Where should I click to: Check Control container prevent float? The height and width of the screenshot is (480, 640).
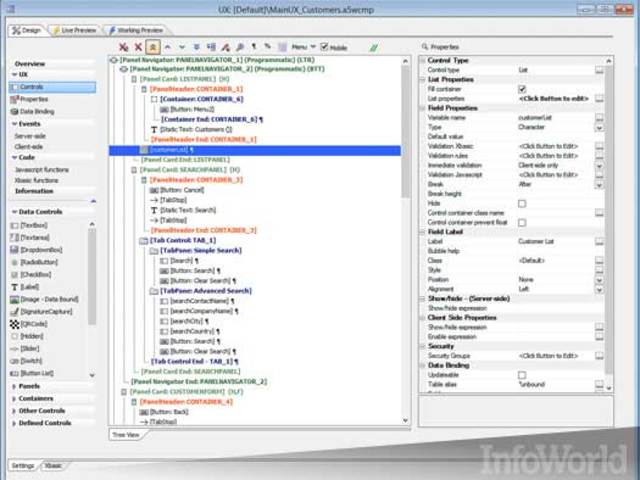522,222
